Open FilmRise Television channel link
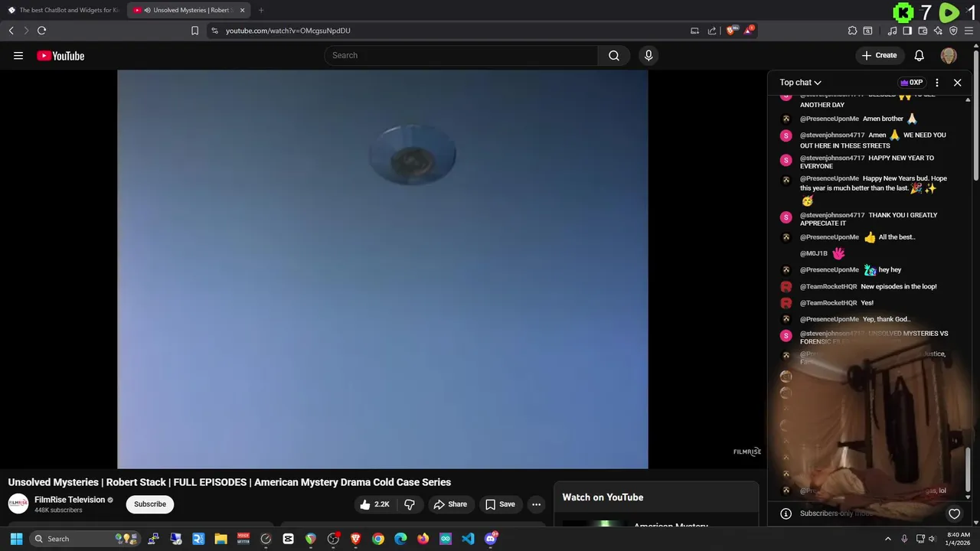Screen dimensions: 980x551 tap(70, 500)
